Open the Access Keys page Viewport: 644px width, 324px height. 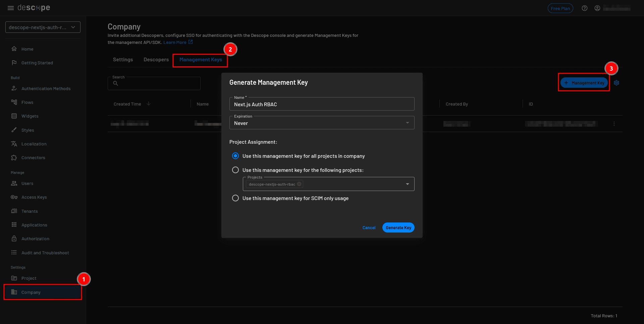click(x=34, y=197)
